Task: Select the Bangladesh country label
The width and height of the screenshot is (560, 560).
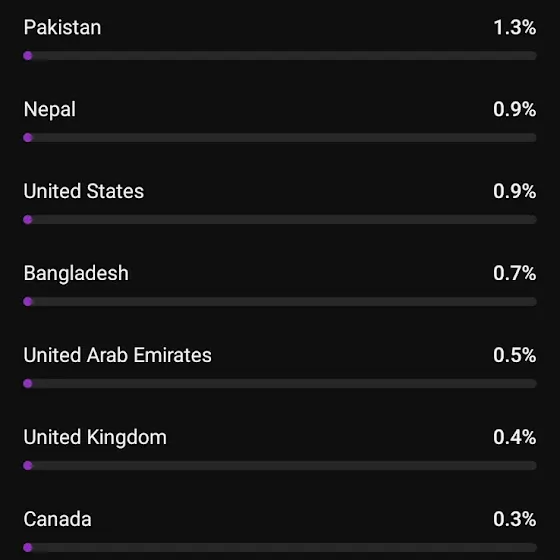Action: [x=76, y=273]
